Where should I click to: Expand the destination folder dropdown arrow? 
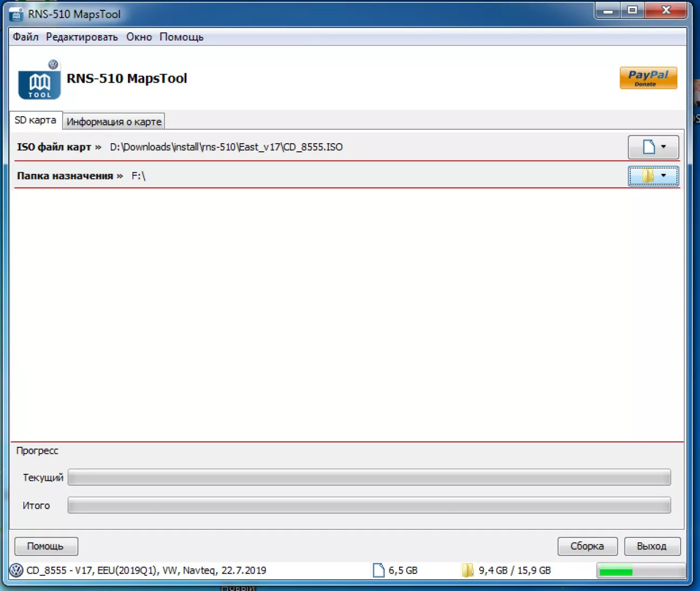[x=664, y=176]
